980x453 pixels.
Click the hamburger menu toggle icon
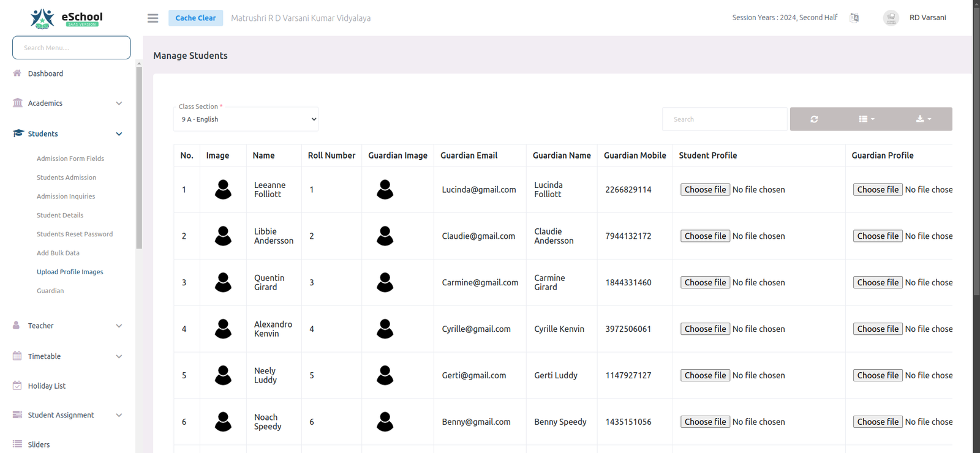click(x=153, y=18)
